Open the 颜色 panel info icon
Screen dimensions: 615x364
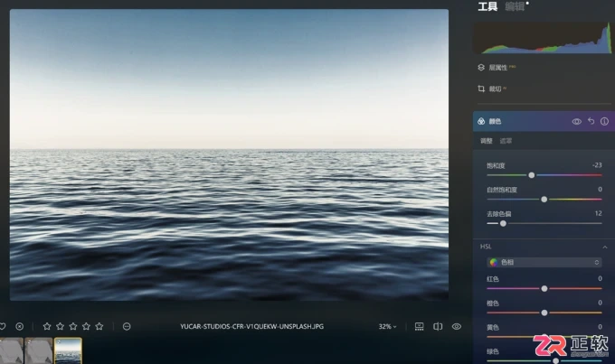(x=604, y=121)
